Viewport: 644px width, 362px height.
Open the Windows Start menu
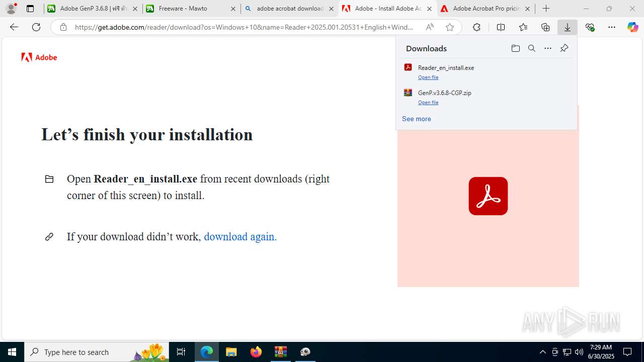tap(12, 352)
